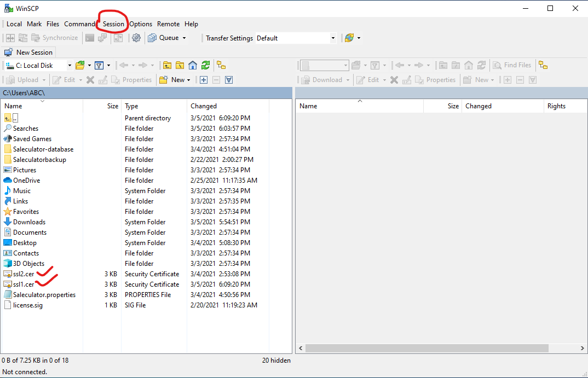Click the remote home directory icon
Viewport: 588px width, 378px height.
469,66
